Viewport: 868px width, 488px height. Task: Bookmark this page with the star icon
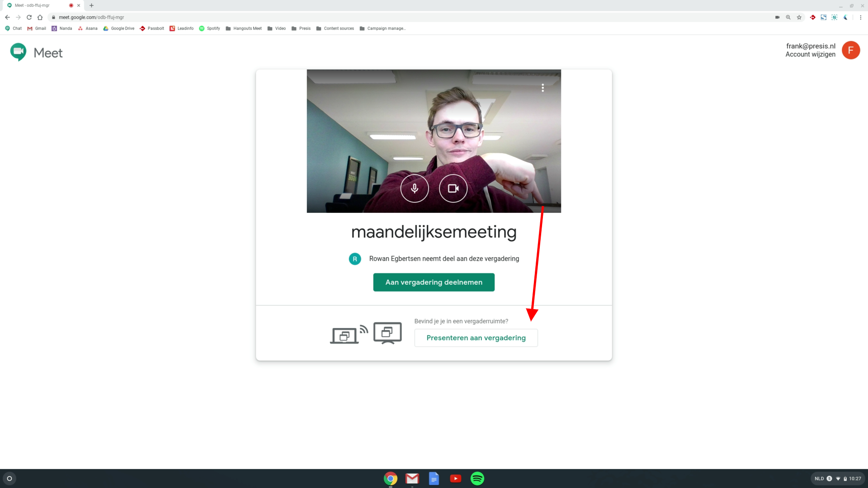pos(799,17)
